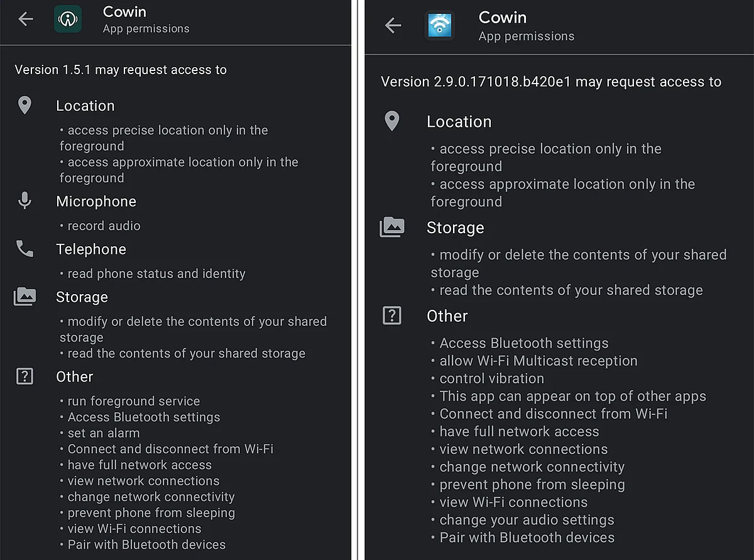Tap the Location pin icon in left panel
Image resolution: width=754 pixels, height=560 pixels.
[25, 106]
